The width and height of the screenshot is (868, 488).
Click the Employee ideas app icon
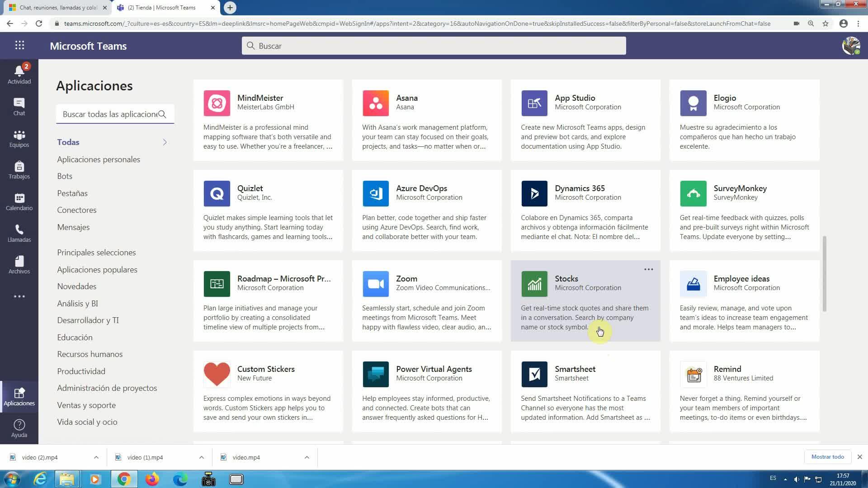(693, 284)
